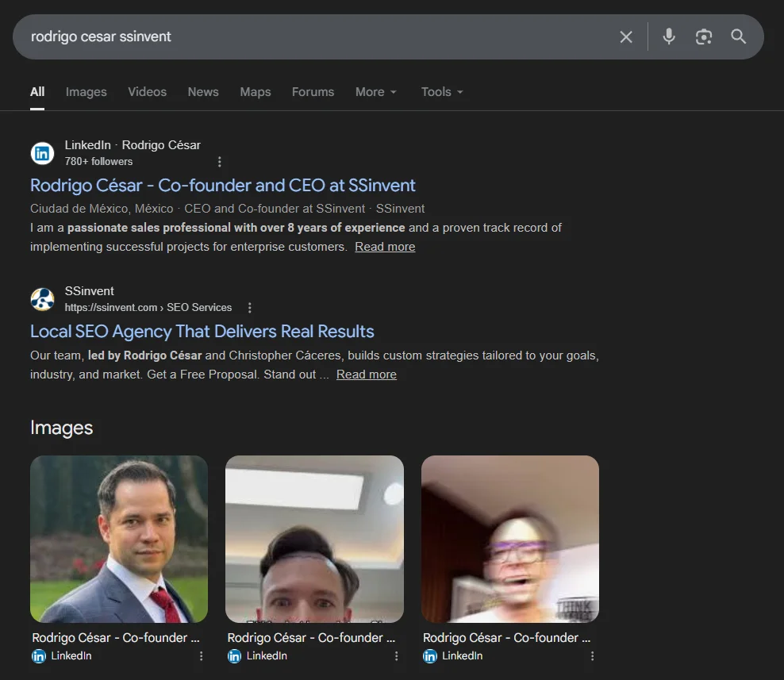The image size is (784, 680).
Task: Open Google Lens image search
Action: click(x=704, y=37)
